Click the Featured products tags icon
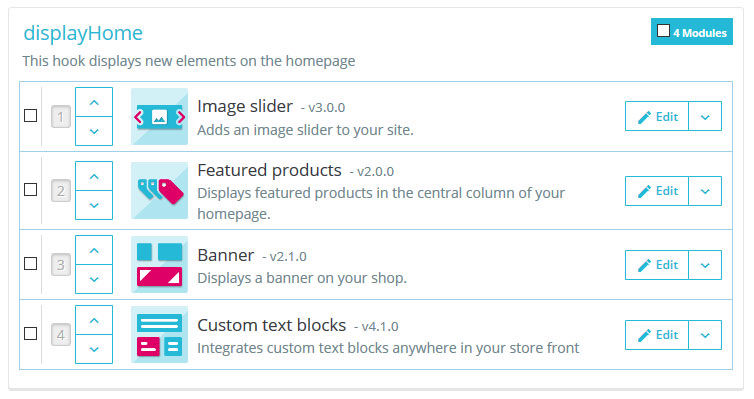The image size is (754, 399). pos(159,190)
